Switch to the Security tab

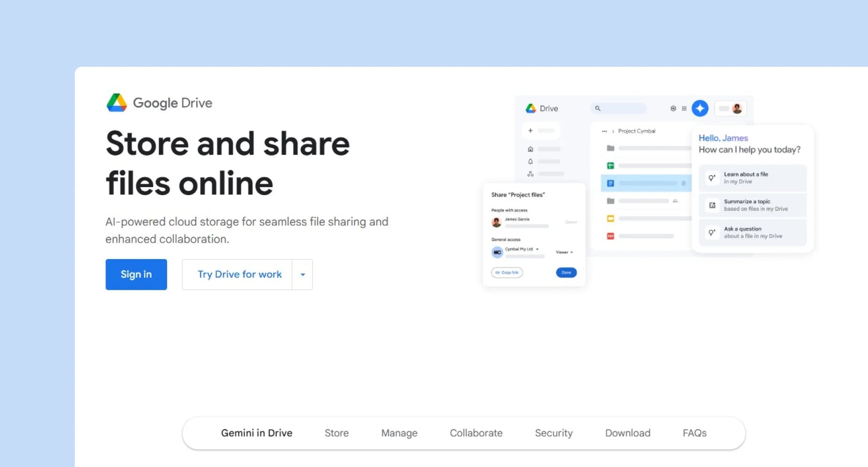point(554,433)
